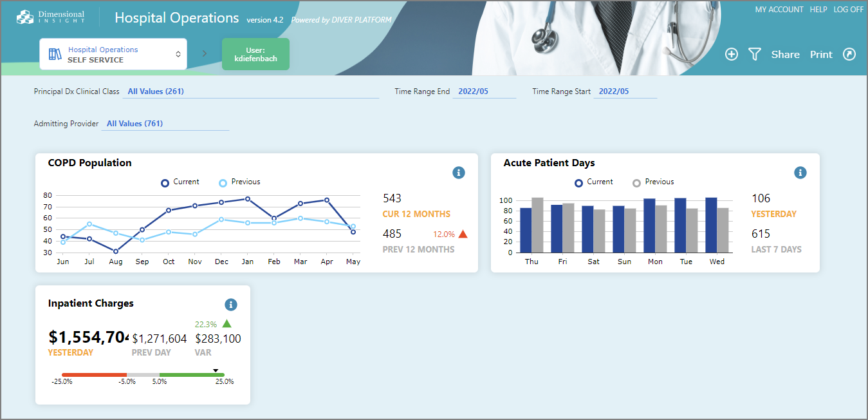
Task: Open COPD Population info icon
Action: [x=458, y=173]
